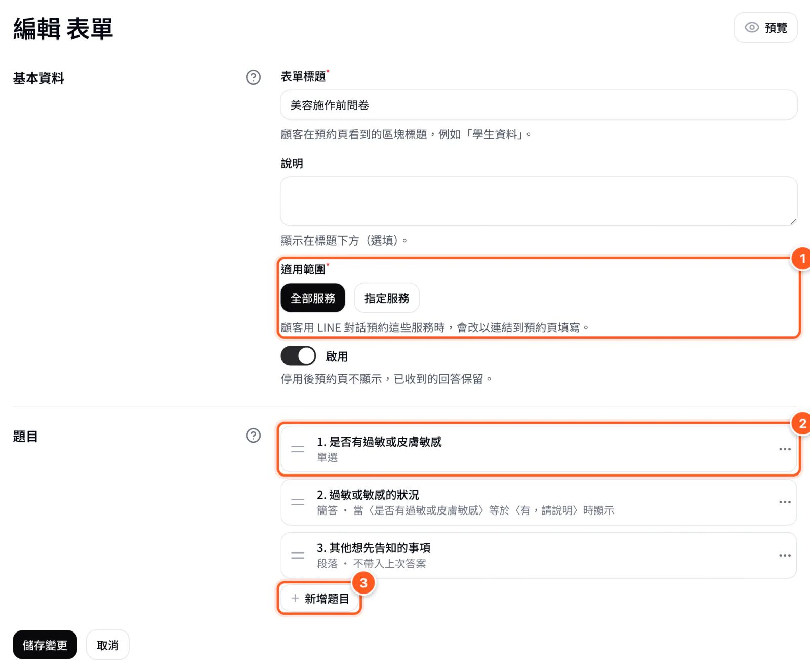Click the eye icon in the 預覽 button

pyautogui.click(x=752, y=28)
